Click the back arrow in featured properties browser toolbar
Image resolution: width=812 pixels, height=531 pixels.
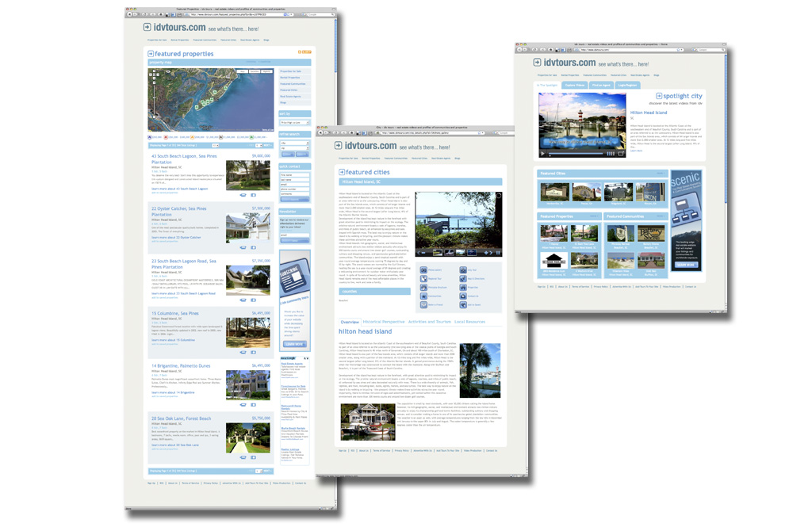pyautogui.click(x=130, y=14)
